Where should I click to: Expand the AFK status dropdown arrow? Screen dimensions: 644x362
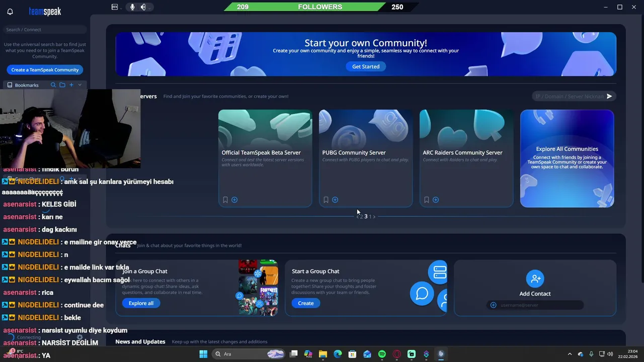click(x=121, y=8)
